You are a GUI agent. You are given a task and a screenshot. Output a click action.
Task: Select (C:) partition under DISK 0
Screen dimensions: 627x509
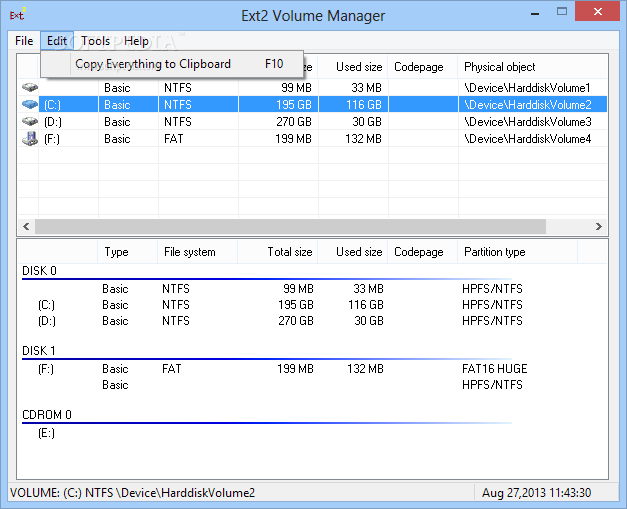46,305
